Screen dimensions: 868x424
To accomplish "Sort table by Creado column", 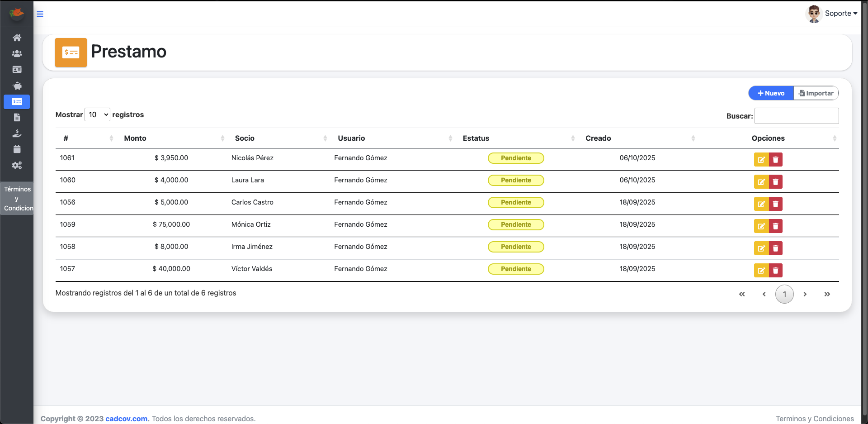I will 598,138.
